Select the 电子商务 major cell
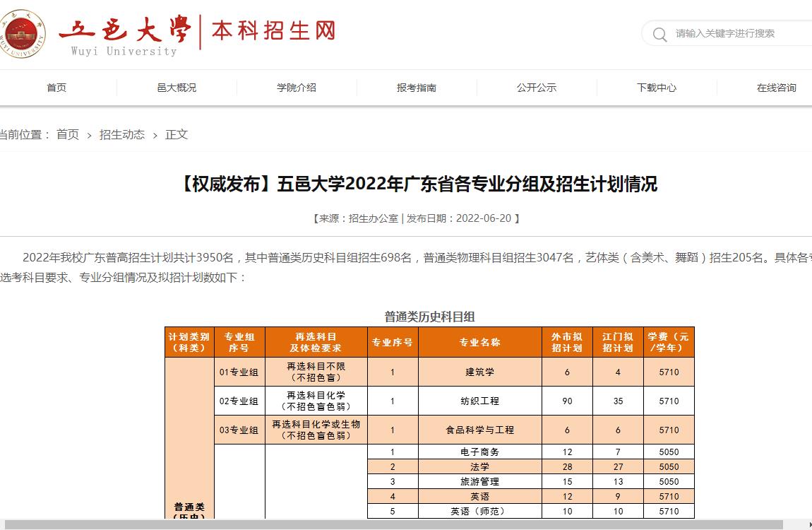Image resolution: width=812 pixels, height=530 pixels. pos(480,452)
